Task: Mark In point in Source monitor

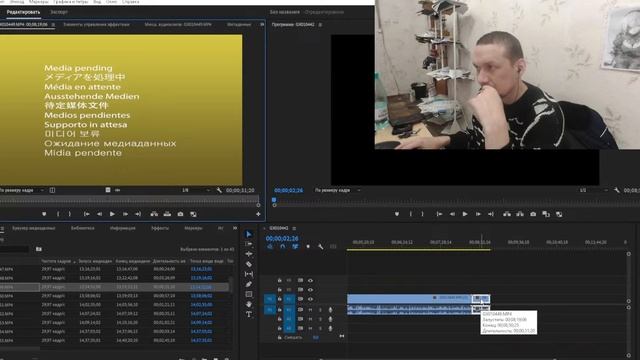Action: click(x=58, y=214)
